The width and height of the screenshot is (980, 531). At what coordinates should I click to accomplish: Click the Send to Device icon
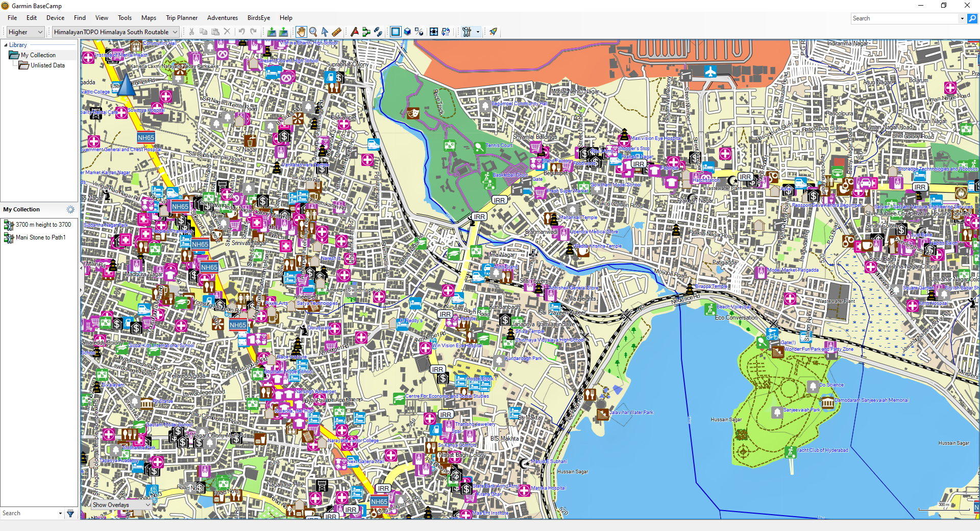[x=272, y=32]
